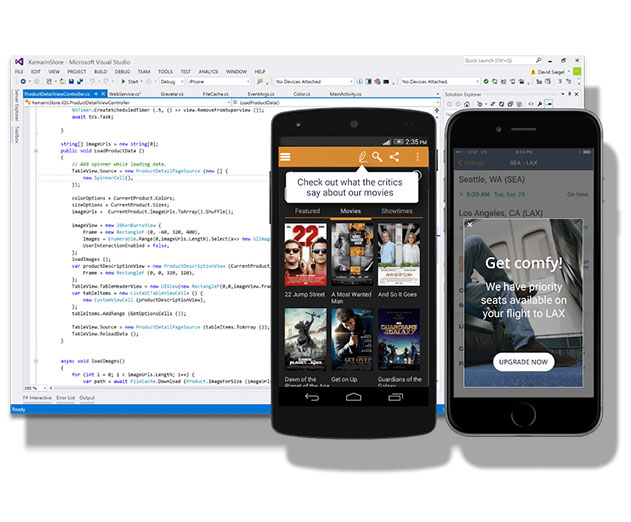Open the EDIT menu
631x522 pixels.
(x=36, y=72)
